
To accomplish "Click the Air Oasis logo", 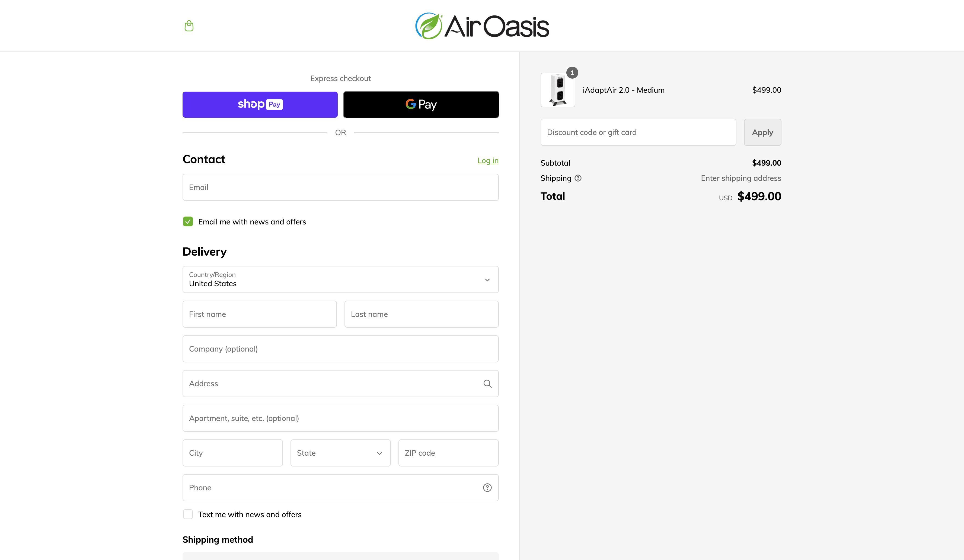I will (482, 26).
